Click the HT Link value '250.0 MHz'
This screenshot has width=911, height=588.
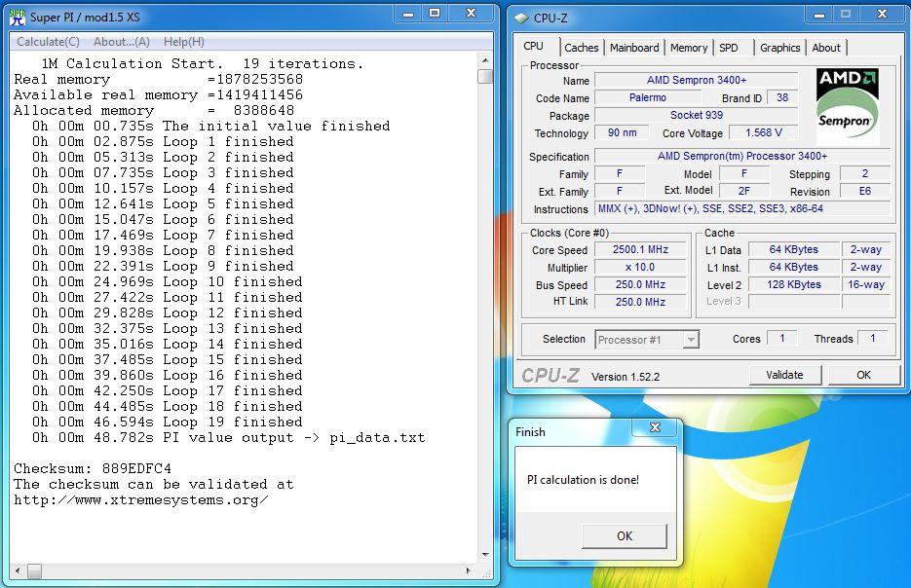640,302
